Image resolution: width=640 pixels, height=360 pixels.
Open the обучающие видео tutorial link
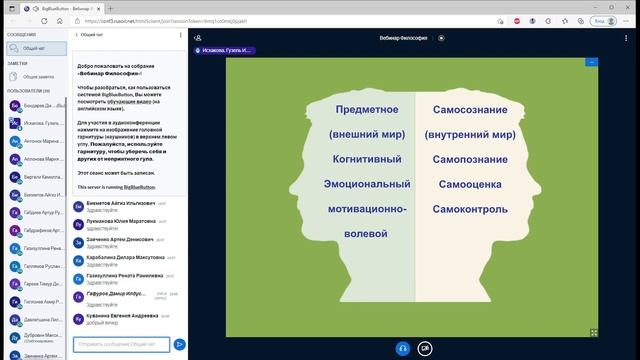(129, 102)
